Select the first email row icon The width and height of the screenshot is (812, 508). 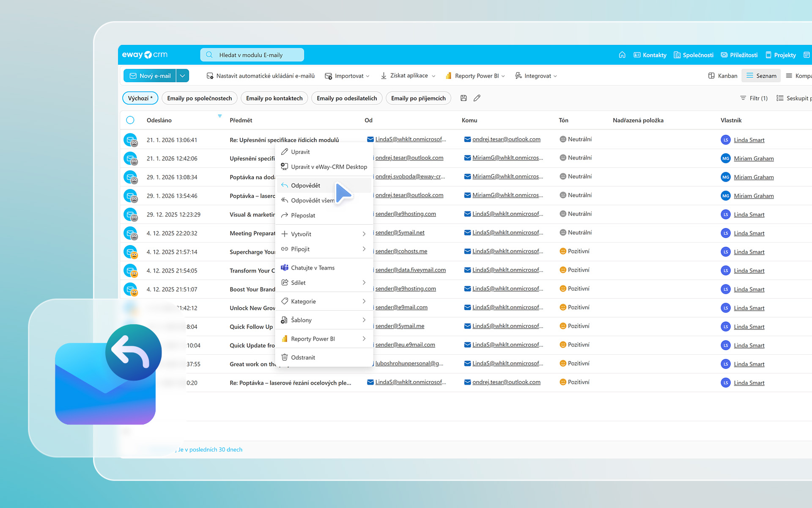click(130, 140)
